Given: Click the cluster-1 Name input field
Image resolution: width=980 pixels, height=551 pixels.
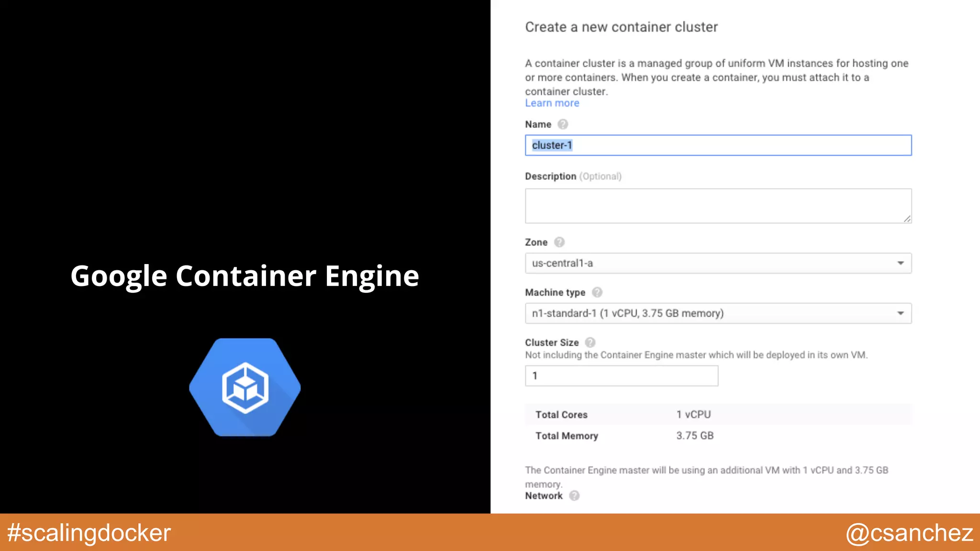Looking at the screenshot, I should point(718,145).
